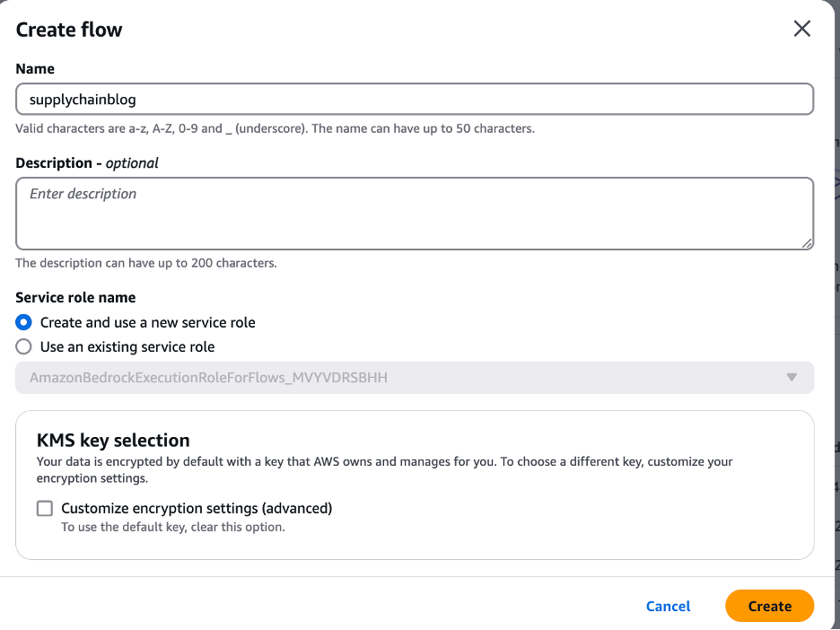
Task: Click the Name field containing supplychainblog
Action: pyautogui.click(x=414, y=99)
